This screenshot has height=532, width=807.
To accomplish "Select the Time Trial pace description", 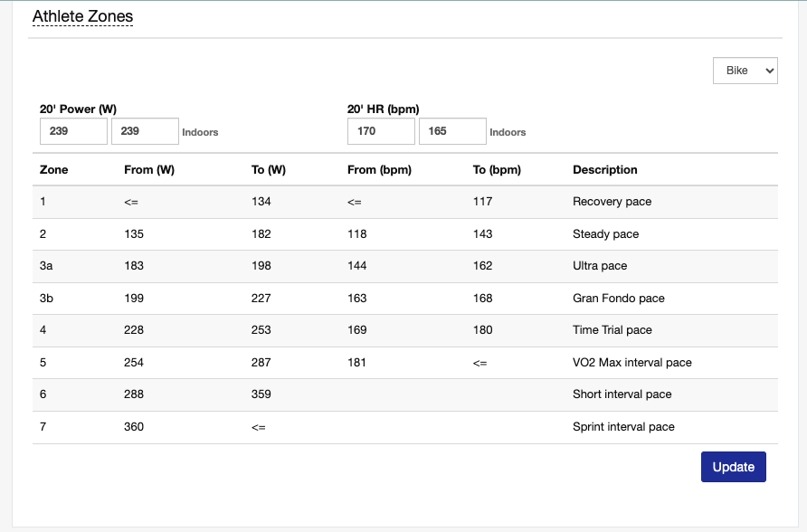I will tap(612, 330).
